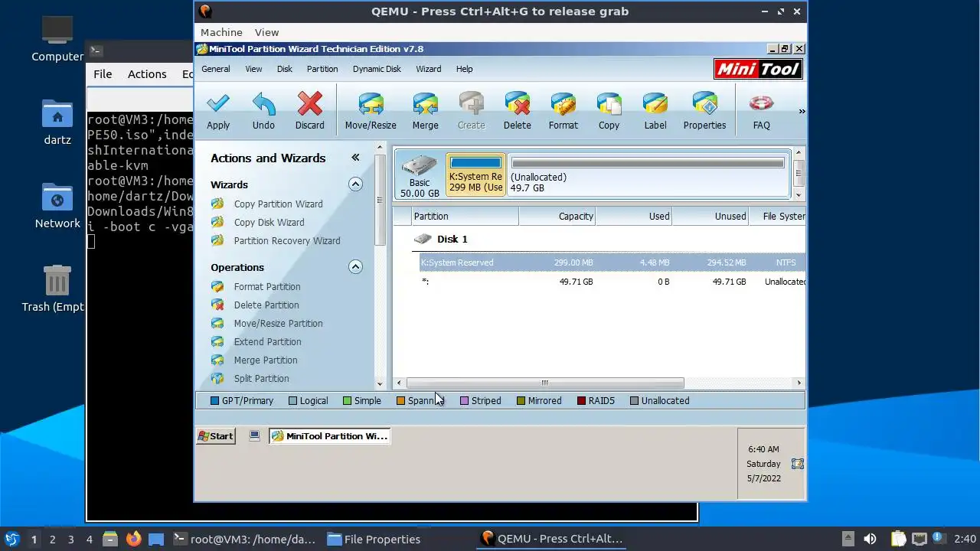Sort by Unused column header
The image size is (980, 551).
pyautogui.click(x=710, y=217)
